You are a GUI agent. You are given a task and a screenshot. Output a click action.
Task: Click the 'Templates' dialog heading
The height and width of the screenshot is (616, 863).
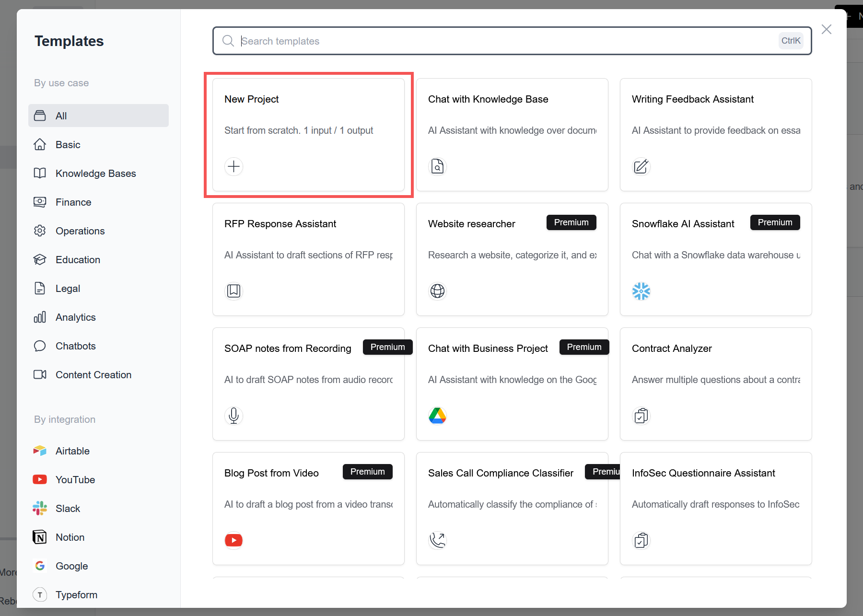click(x=69, y=41)
